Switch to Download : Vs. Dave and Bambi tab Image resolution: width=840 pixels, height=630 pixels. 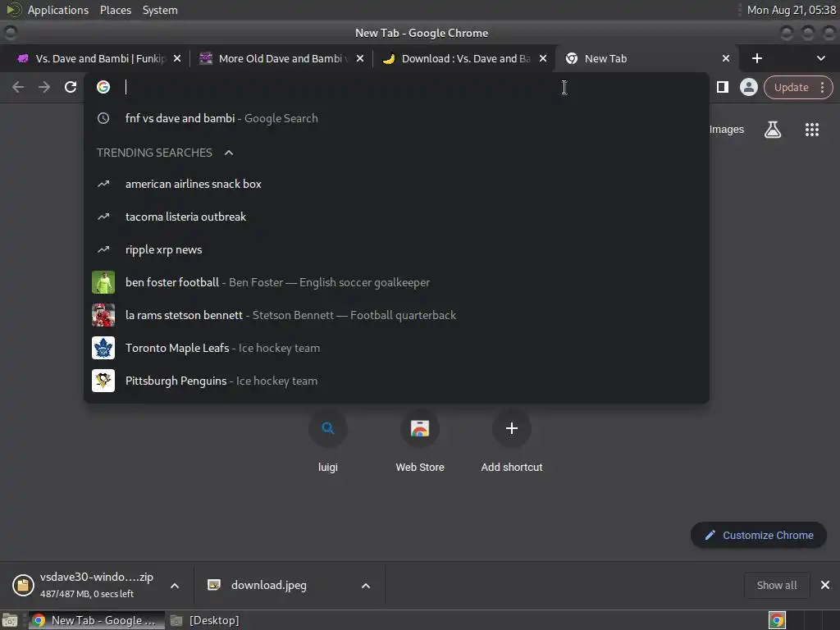[x=464, y=58]
